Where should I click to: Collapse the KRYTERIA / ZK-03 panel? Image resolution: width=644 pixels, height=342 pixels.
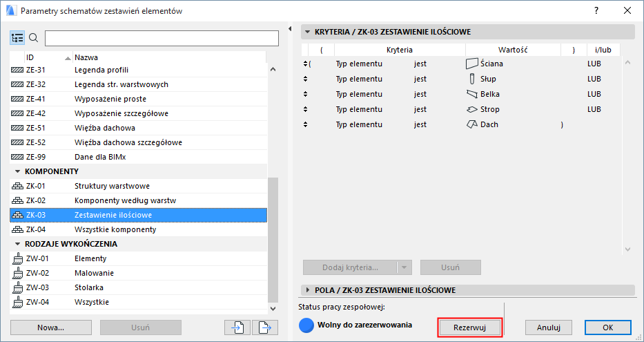click(307, 32)
